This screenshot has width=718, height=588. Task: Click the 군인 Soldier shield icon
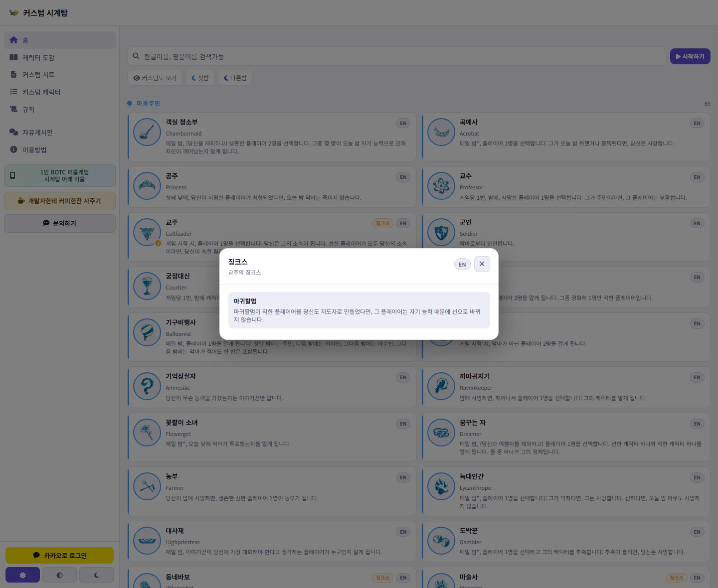coord(441,232)
